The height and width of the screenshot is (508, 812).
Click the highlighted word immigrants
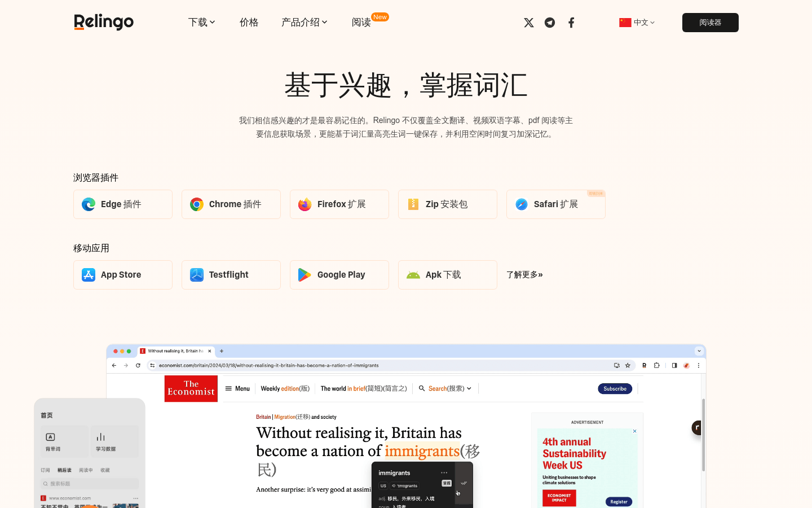tap(422, 451)
